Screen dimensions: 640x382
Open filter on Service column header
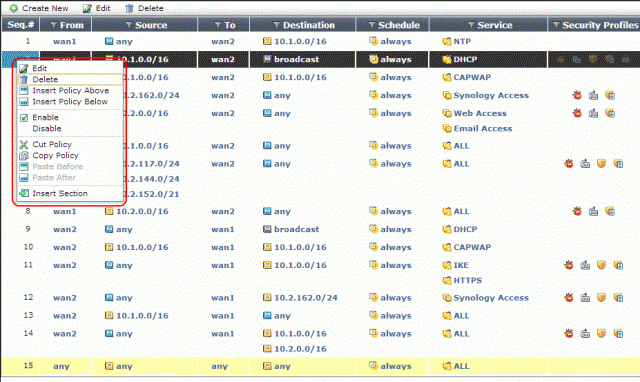pyautogui.click(x=471, y=25)
